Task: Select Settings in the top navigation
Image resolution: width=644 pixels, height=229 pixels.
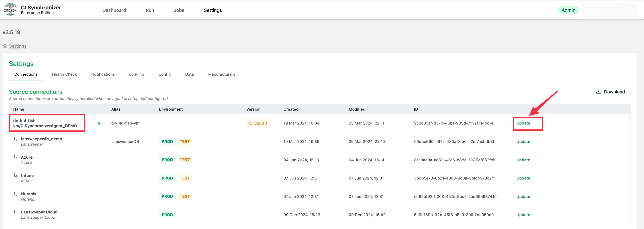Action: coord(213,10)
